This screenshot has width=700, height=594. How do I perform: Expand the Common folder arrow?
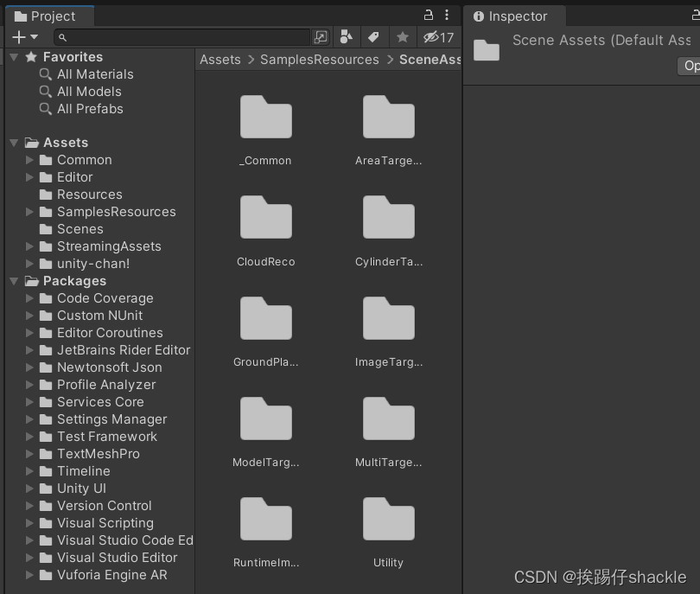pyautogui.click(x=29, y=160)
